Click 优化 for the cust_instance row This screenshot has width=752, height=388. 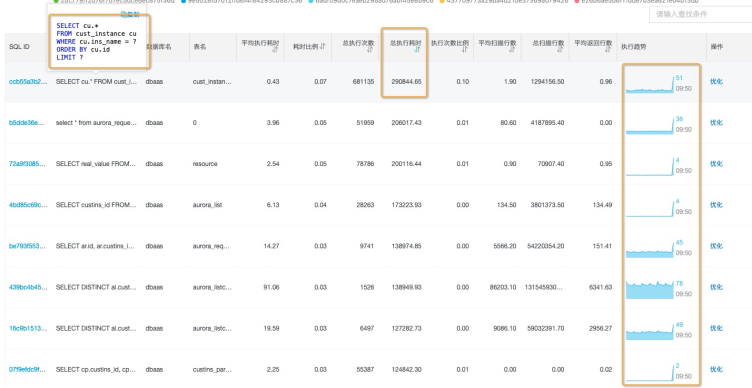pos(716,82)
